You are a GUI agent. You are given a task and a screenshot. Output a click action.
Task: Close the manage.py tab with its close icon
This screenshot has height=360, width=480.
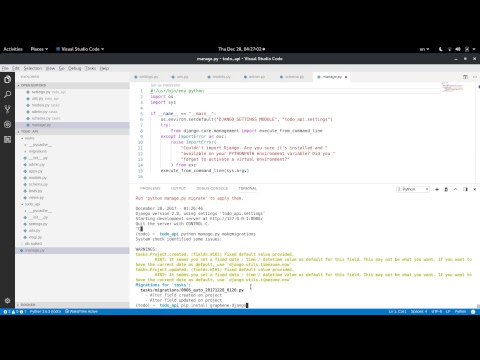pyautogui.click(x=346, y=77)
